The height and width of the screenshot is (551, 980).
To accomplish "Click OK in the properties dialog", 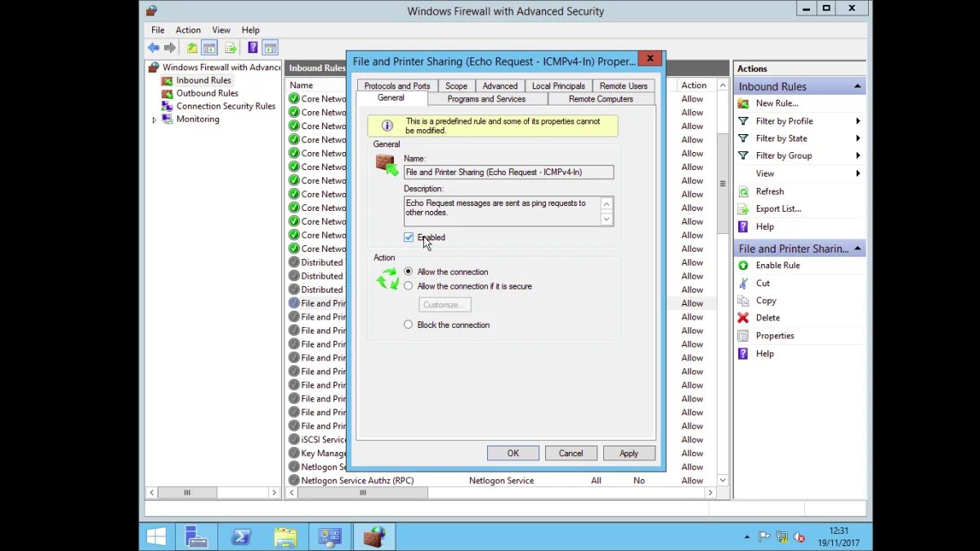I will [513, 454].
